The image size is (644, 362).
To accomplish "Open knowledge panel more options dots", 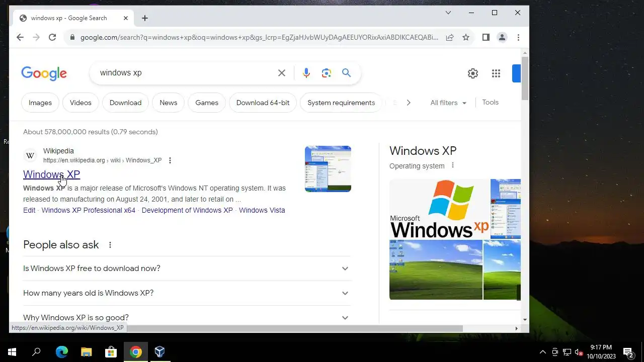I will tap(452, 165).
